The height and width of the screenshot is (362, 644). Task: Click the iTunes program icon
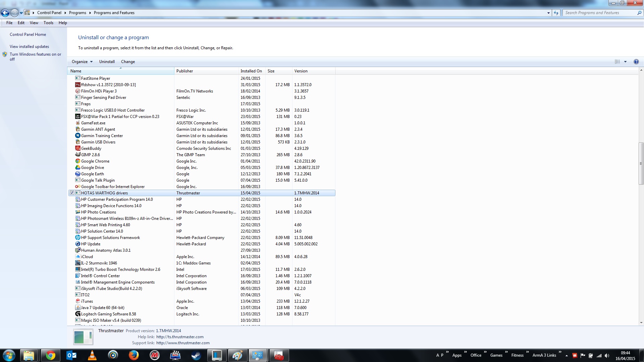pos(78,301)
